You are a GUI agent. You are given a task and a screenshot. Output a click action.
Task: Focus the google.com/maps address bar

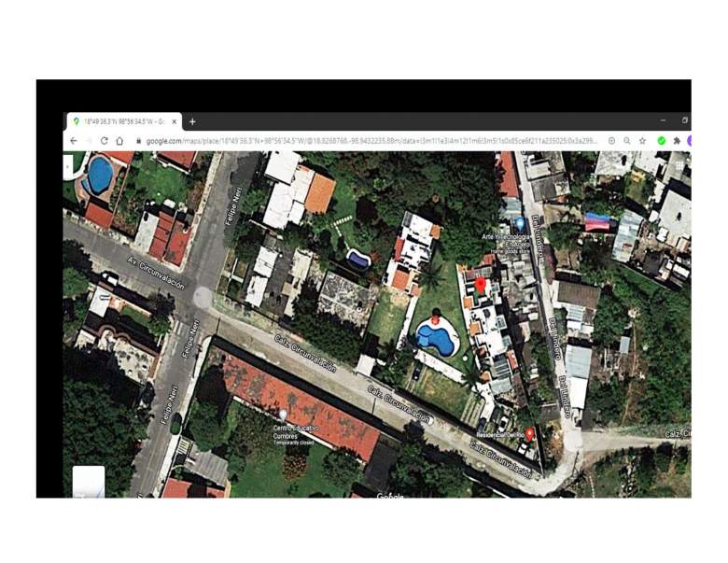click(x=371, y=141)
